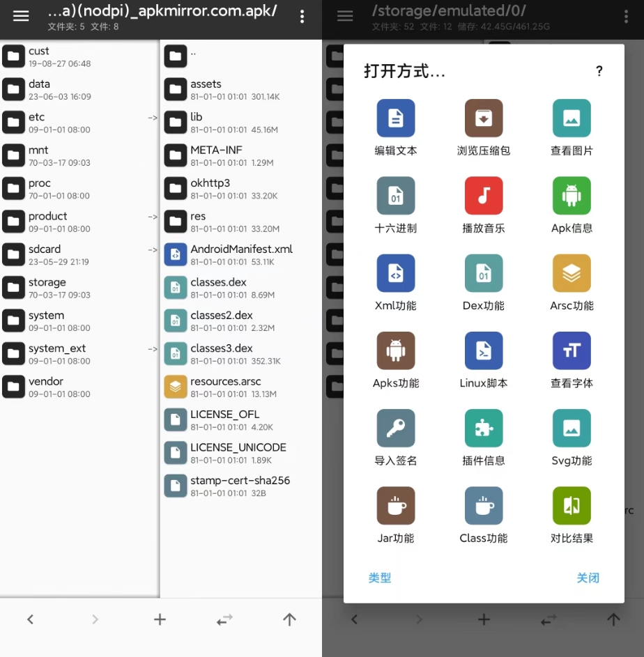Click the 类型 button in dialog

tap(380, 578)
